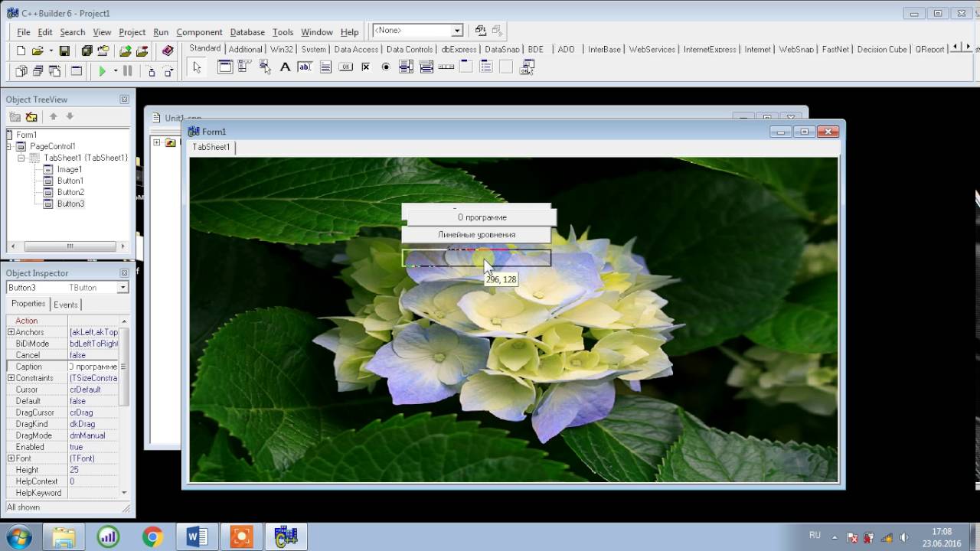The height and width of the screenshot is (551, 980).
Task: Pick the ScrollBar component
Action: (446, 67)
